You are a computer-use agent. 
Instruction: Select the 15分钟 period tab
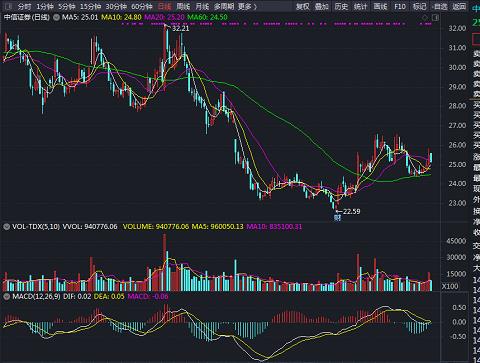[90, 7]
